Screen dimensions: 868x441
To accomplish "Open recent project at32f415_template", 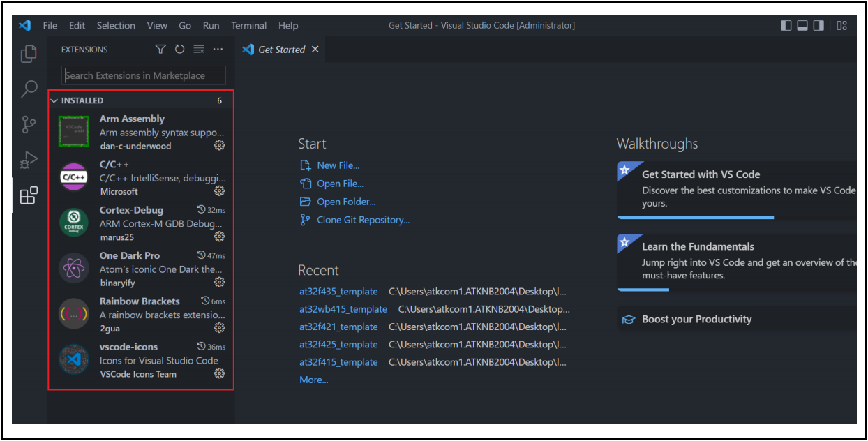I will pos(338,362).
